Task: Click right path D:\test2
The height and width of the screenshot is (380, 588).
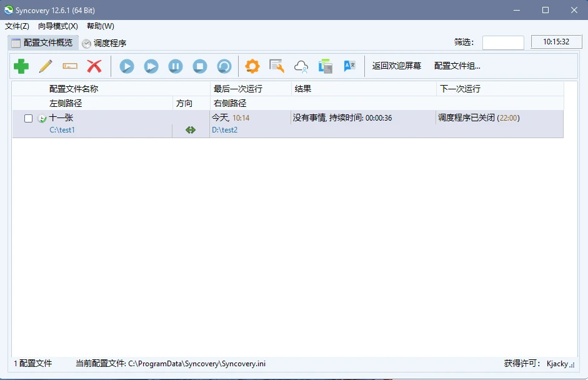Action: (x=224, y=130)
